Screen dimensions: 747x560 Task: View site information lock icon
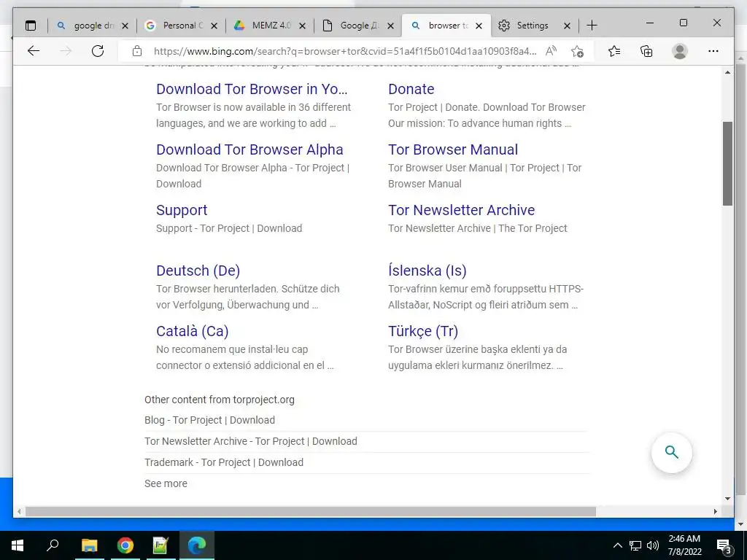[x=137, y=51]
